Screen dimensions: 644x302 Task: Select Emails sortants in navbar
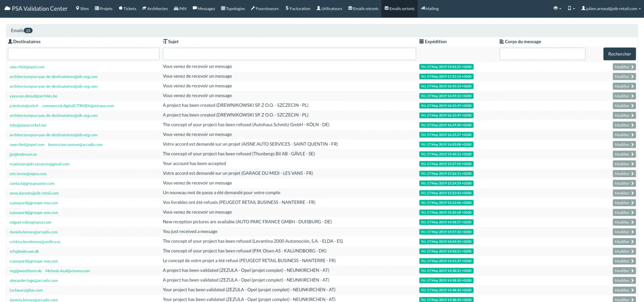point(399,8)
